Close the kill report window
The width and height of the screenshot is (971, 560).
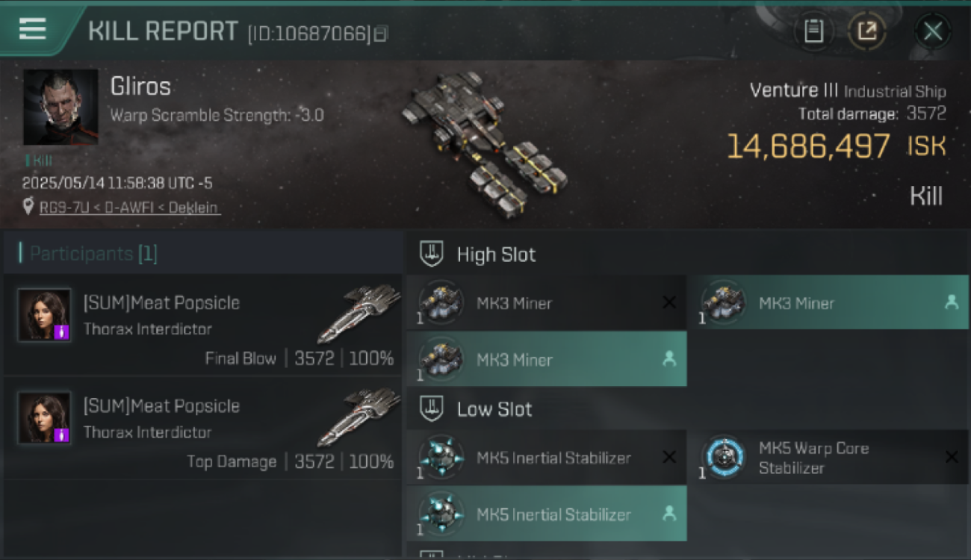932,31
